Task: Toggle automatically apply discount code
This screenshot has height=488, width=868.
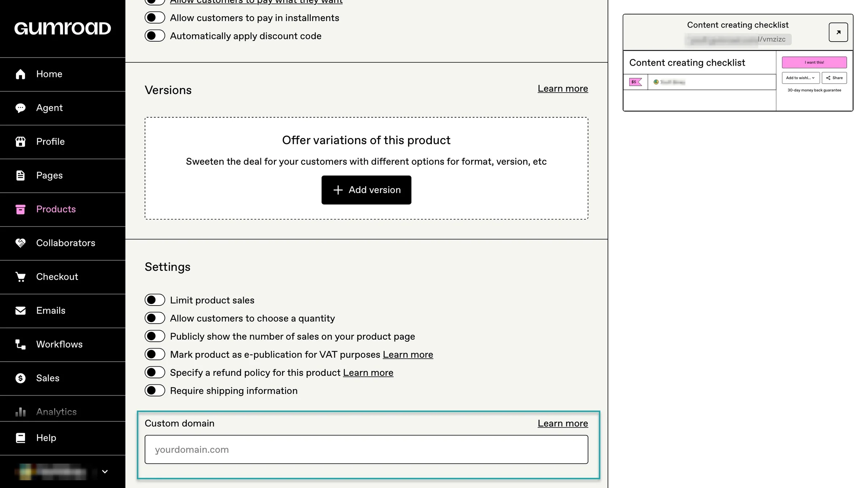Action: click(x=155, y=36)
